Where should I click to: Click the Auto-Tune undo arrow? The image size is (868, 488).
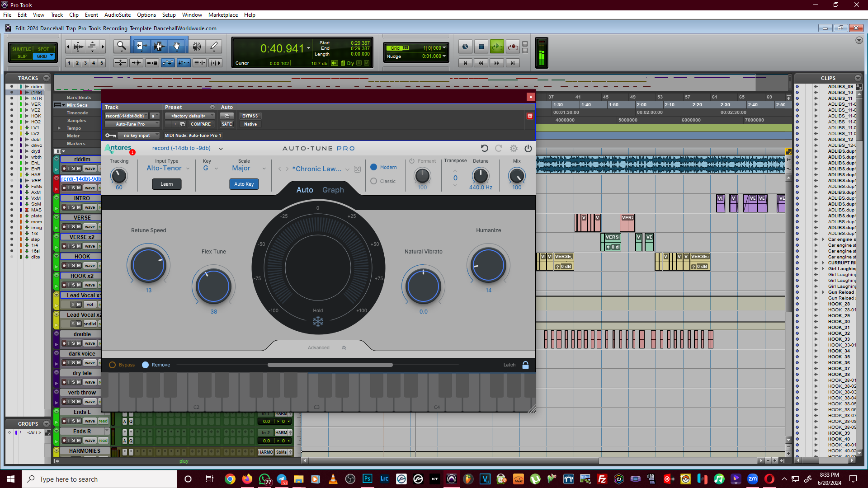[484, 148]
